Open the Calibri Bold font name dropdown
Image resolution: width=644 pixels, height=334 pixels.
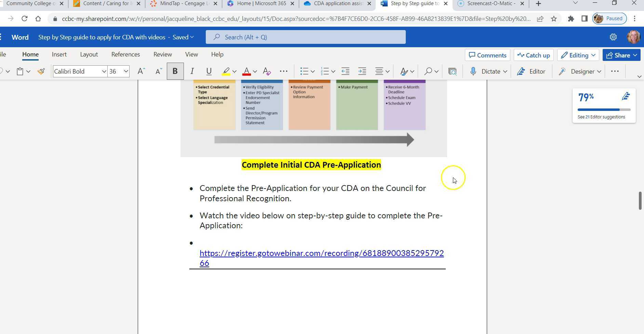[x=104, y=71]
